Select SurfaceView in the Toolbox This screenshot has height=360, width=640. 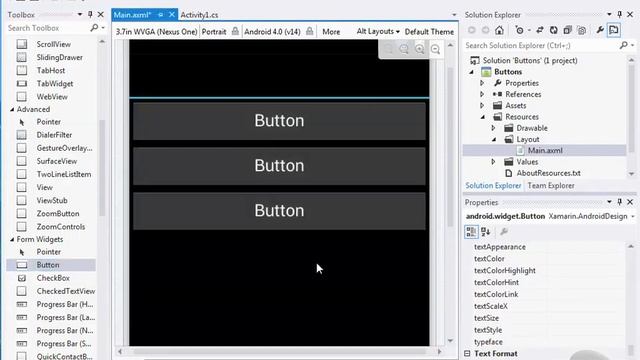tap(57, 161)
